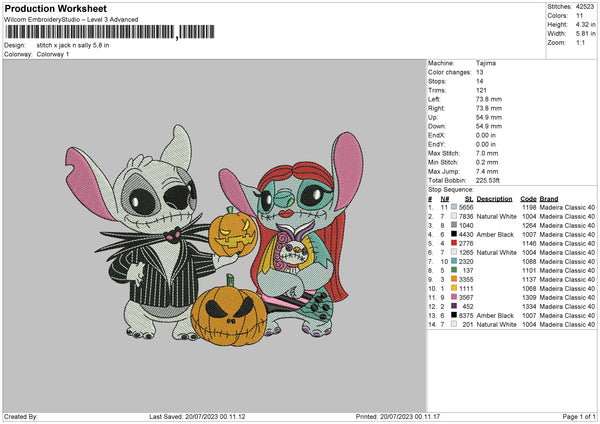
Task: Select the orange swatch beside 3355
Action: coord(454,279)
